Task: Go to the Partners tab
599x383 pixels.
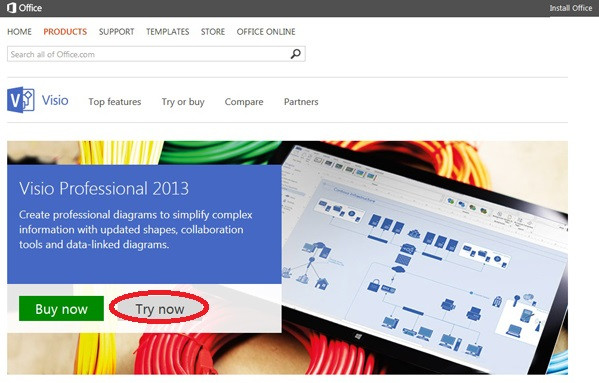Action: 301,102
